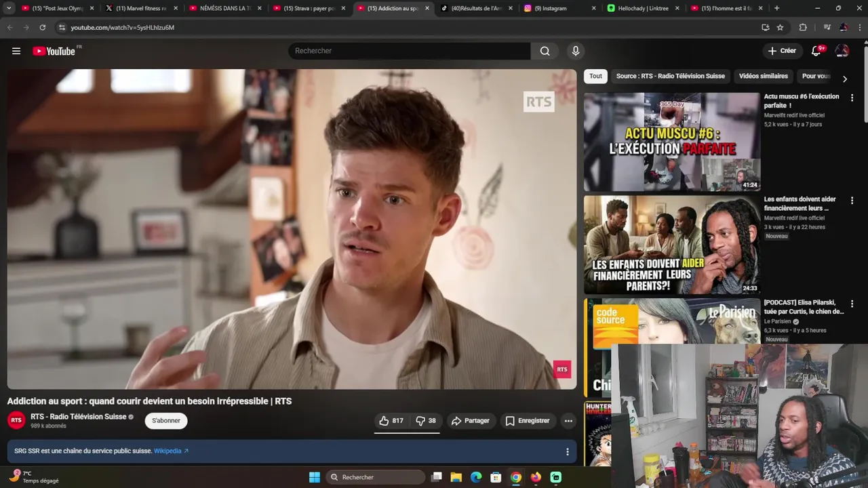Go to the YouTube home logo
Image resolution: width=868 pixels, height=488 pixels.
pyautogui.click(x=54, y=51)
